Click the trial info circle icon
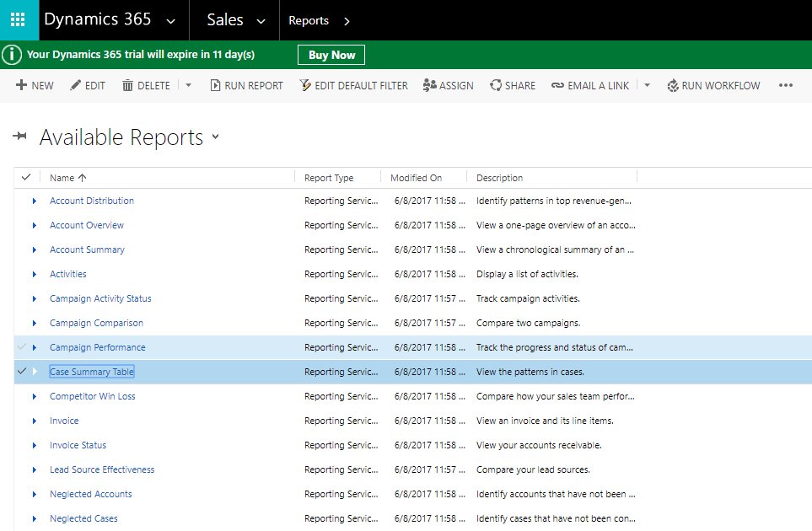 coord(12,54)
